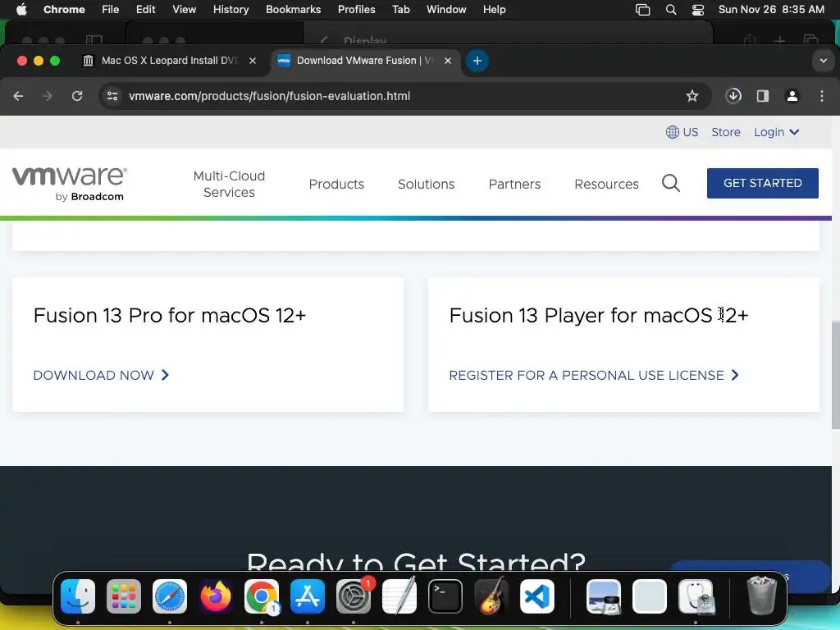The image size is (840, 630).
Task: Close the Mac OS X Leopard tab
Action: 253,61
